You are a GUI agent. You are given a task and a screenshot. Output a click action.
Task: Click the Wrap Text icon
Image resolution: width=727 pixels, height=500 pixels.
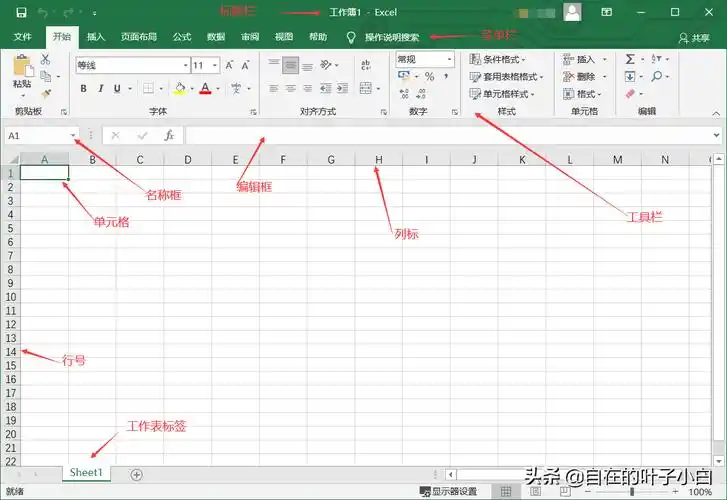tap(366, 65)
